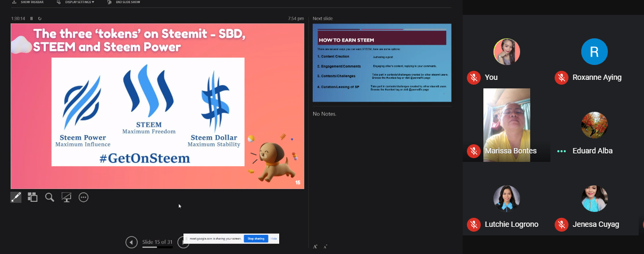Select Marissa Bontes's video tile

coord(507,125)
